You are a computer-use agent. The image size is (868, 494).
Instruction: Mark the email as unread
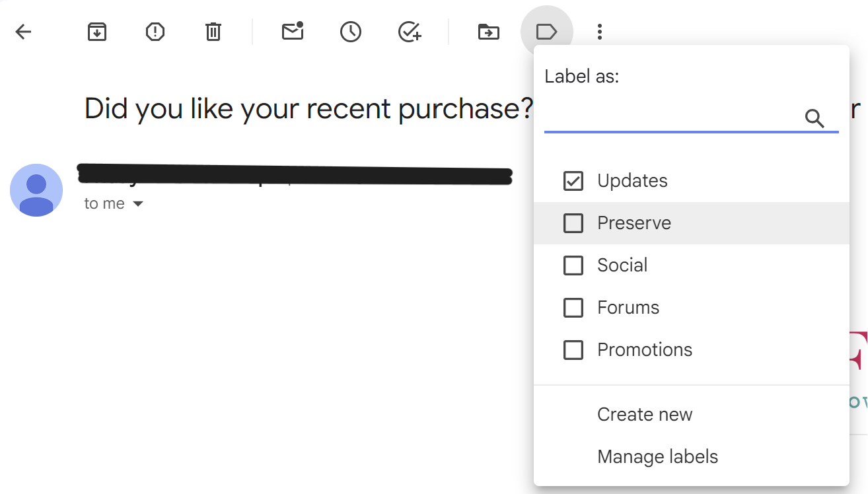(x=292, y=32)
